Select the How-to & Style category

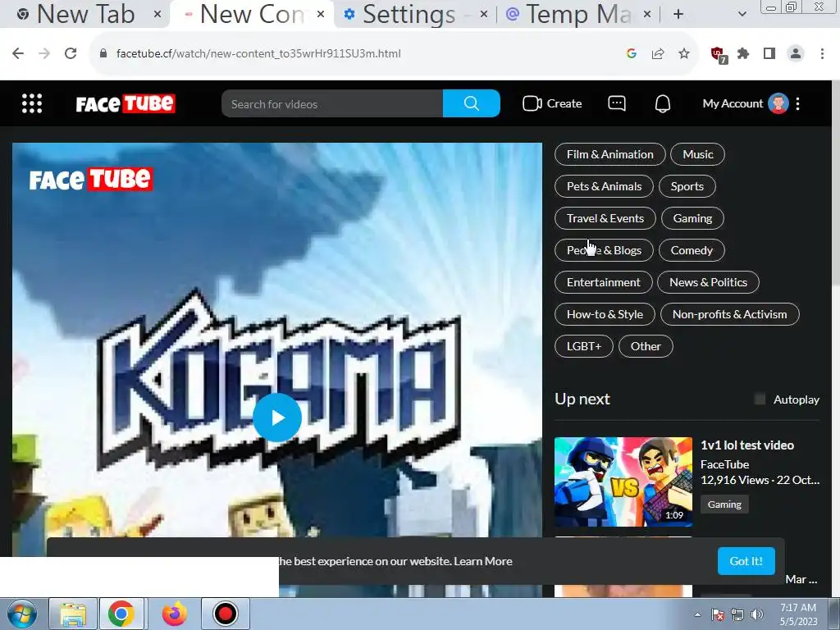tap(605, 314)
